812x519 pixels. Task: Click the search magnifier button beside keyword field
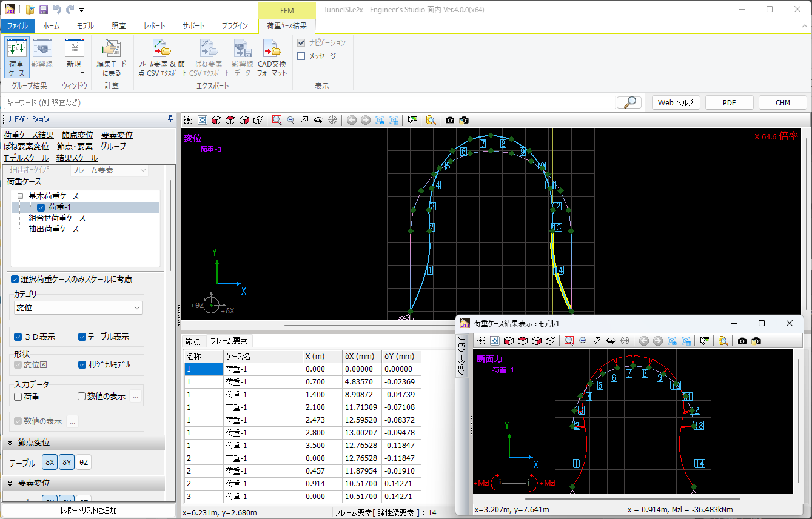(x=629, y=102)
